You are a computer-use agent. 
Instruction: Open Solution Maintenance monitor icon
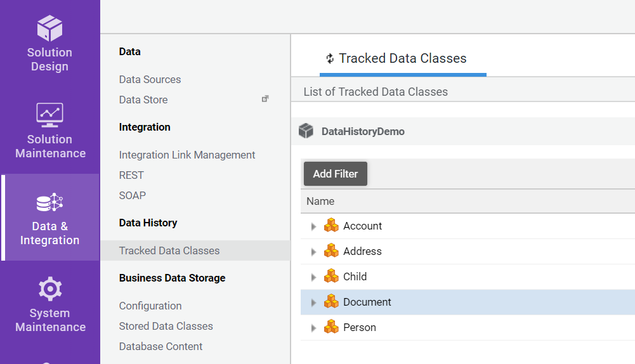pos(49,115)
